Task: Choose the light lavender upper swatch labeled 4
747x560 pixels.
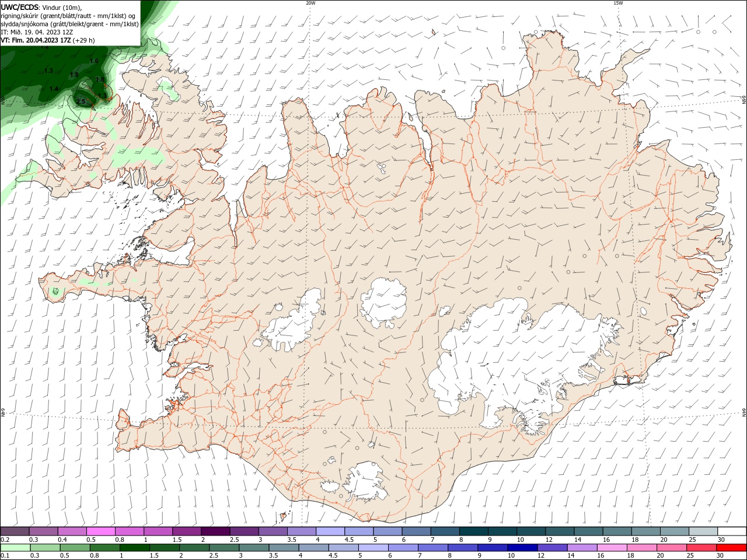Action: pyautogui.click(x=330, y=531)
